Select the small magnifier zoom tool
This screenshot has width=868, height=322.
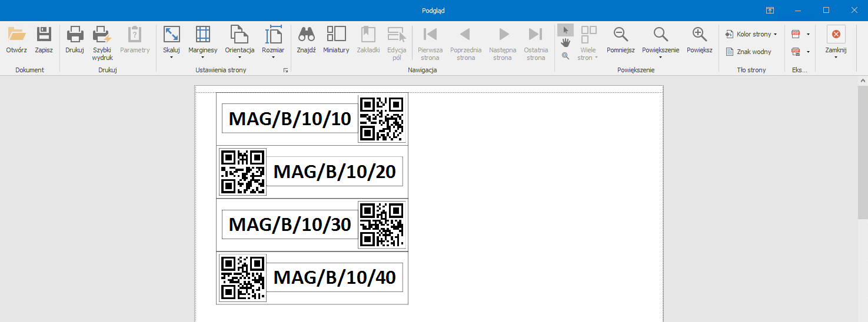566,56
